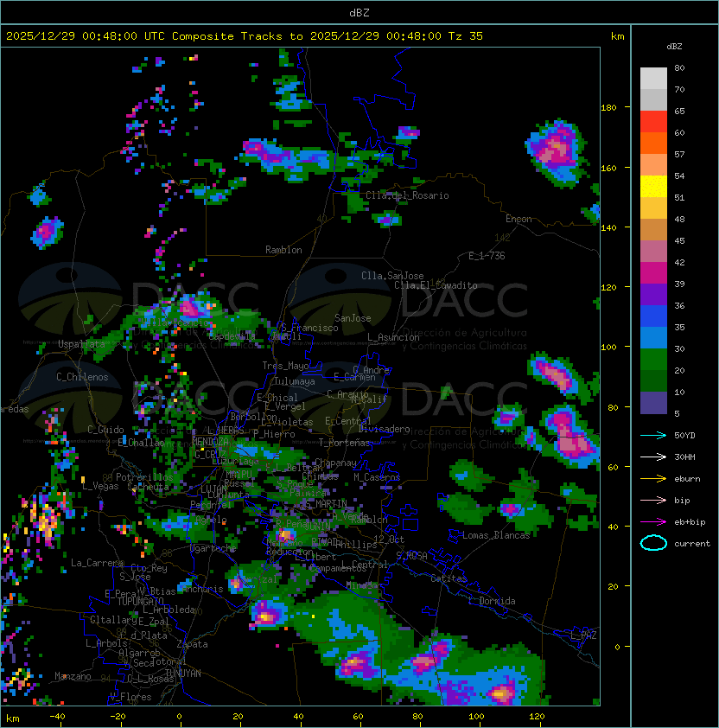Click the Tulumaya location label
The height and width of the screenshot is (728, 719).
pos(295,381)
